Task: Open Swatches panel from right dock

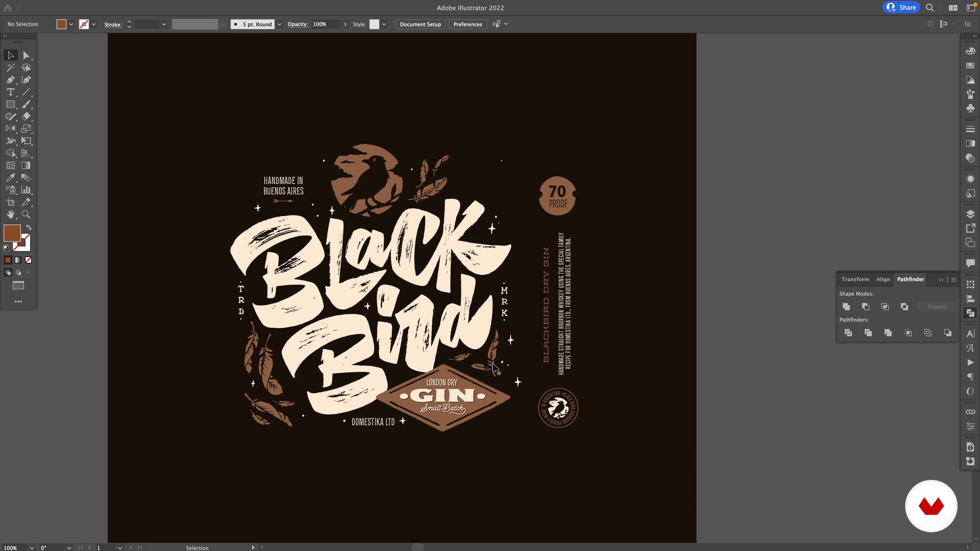Action: tap(970, 66)
